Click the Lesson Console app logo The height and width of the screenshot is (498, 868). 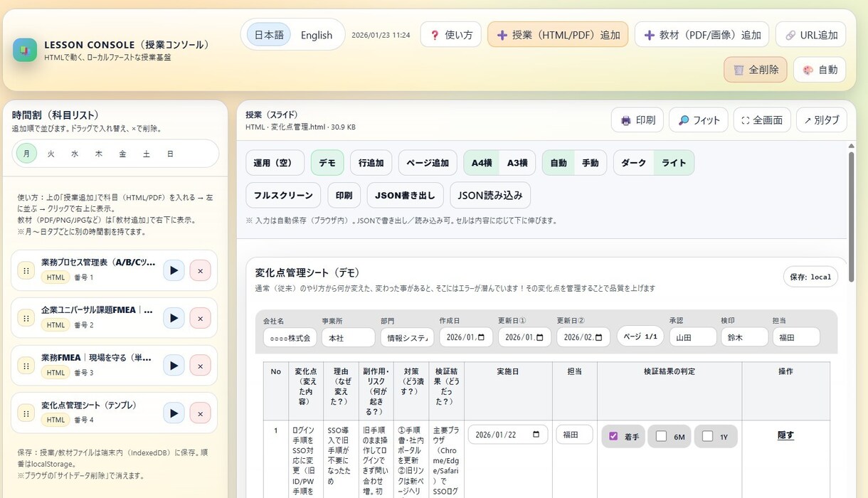pos(25,50)
